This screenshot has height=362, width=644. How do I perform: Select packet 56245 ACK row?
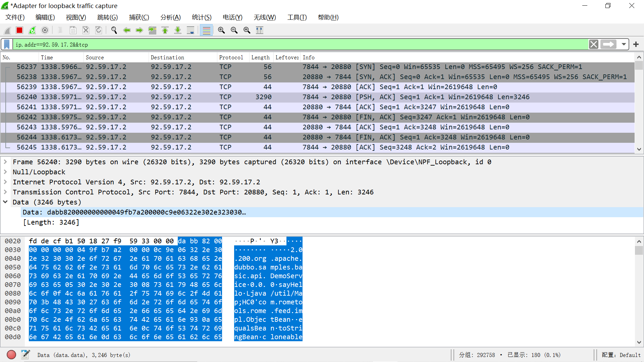click(x=317, y=147)
